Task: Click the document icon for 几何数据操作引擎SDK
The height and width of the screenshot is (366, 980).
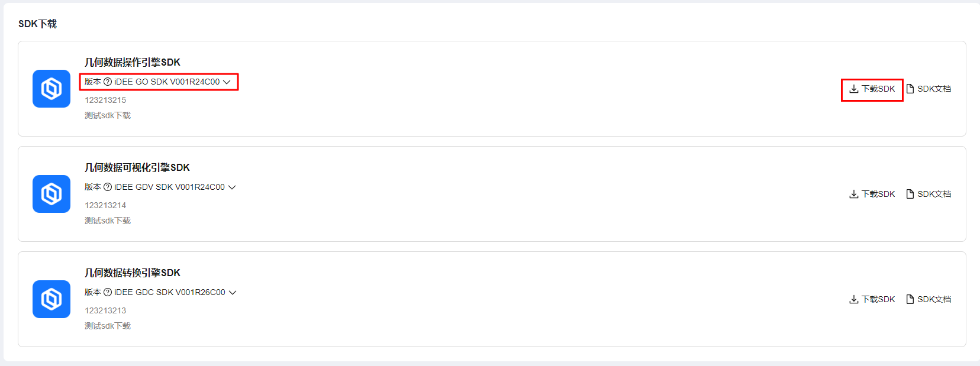Action: pyautogui.click(x=910, y=89)
